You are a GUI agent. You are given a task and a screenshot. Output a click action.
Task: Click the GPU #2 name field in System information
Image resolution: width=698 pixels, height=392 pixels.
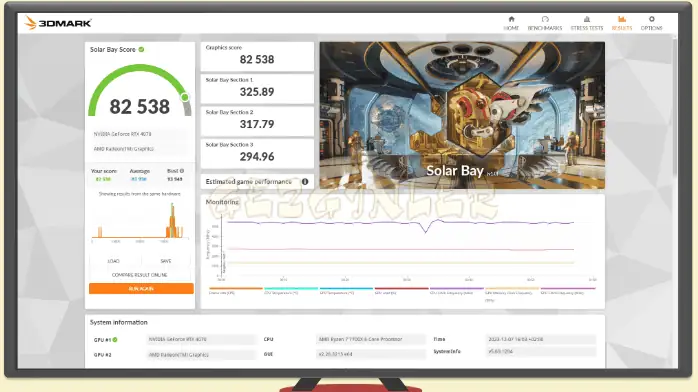coord(201,355)
